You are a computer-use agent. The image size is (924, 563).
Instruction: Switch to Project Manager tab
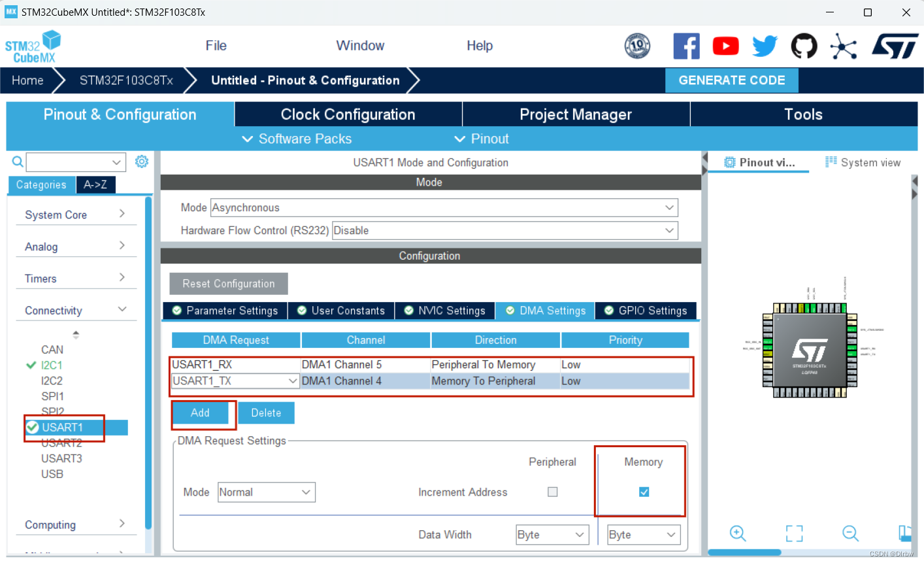click(576, 114)
